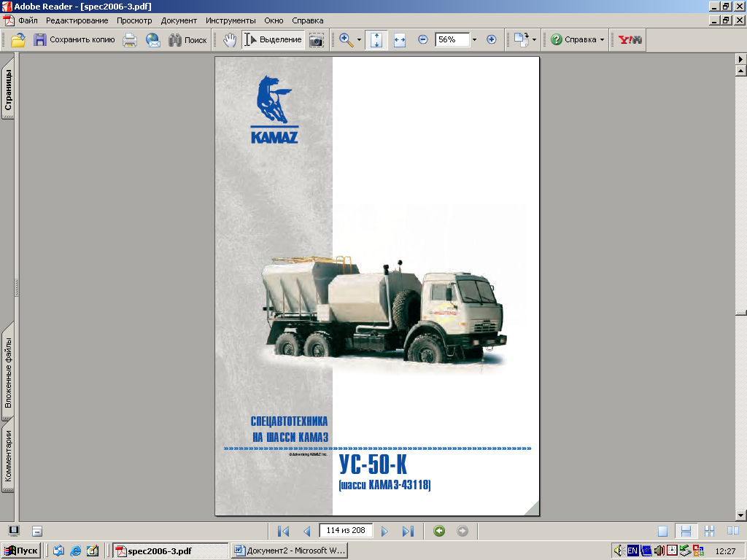Click the navigation pane splitter handle
Screen dimensions: 747x560
click(x=17, y=287)
